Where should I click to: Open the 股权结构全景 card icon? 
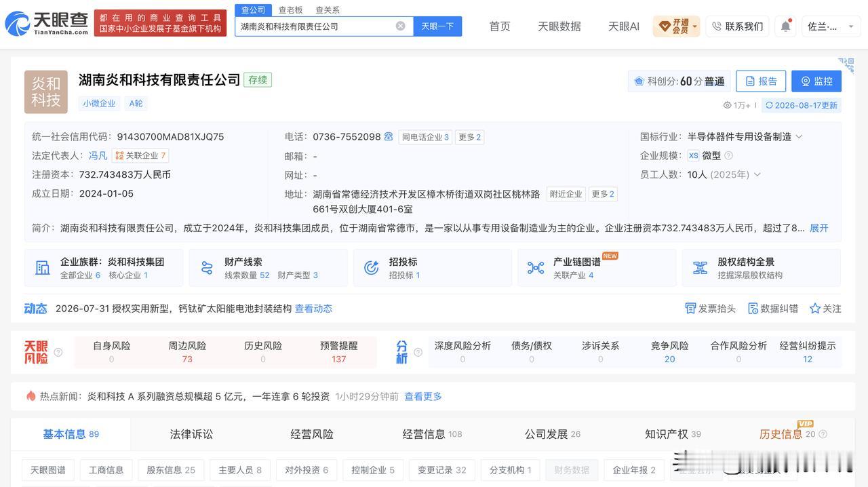click(700, 268)
